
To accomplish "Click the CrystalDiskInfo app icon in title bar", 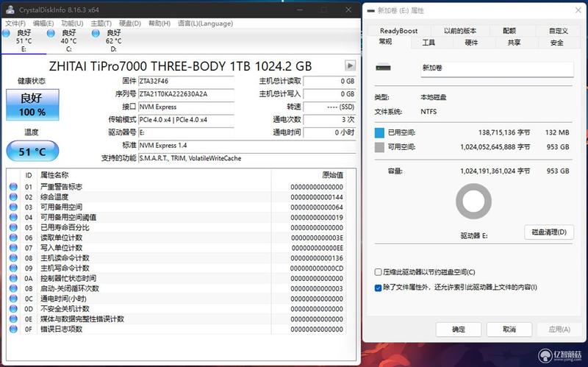I will (x=10, y=10).
